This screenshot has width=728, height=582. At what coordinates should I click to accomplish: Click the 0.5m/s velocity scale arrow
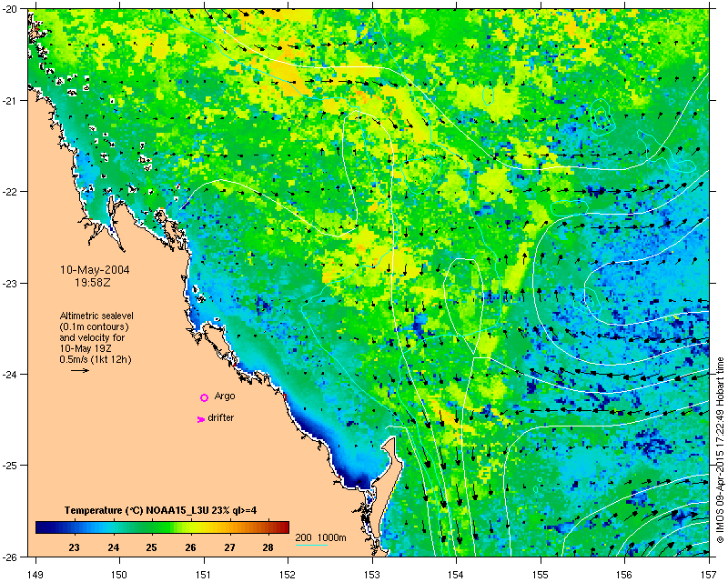80,370
